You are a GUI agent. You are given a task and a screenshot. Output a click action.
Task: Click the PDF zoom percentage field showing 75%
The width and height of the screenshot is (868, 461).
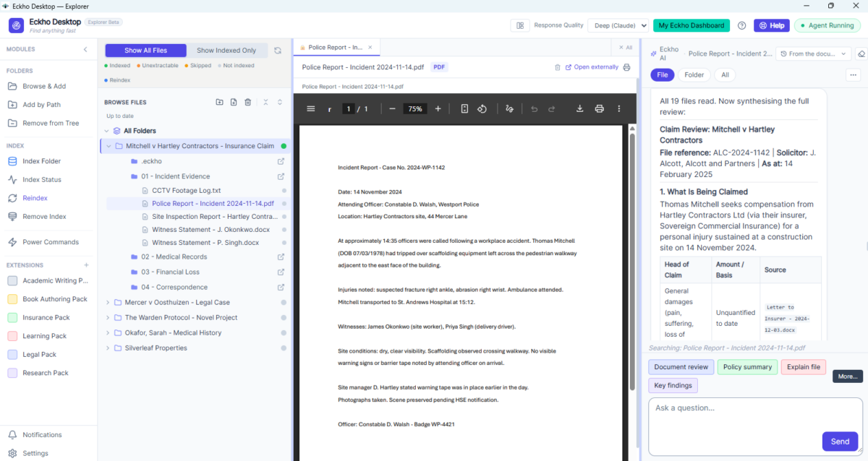[x=415, y=108]
